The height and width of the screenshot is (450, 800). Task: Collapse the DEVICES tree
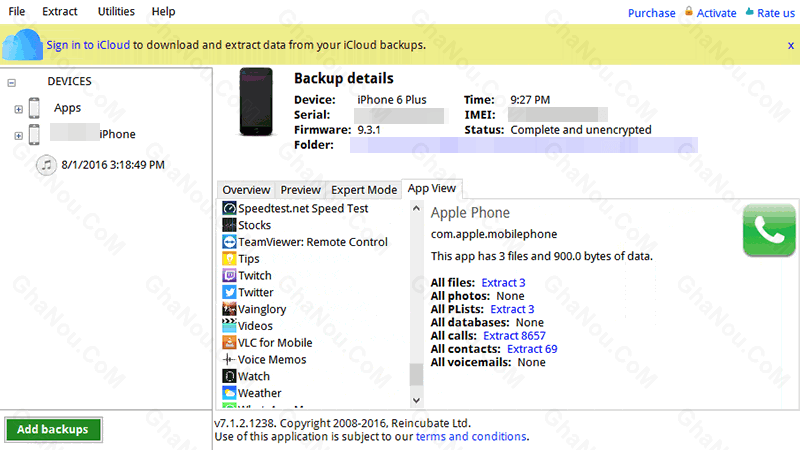tap(12, 83)
